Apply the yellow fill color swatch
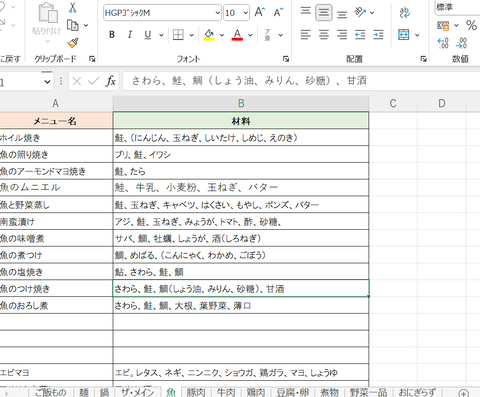Screen dimensions: 480x397 click(x=209, y=35)
